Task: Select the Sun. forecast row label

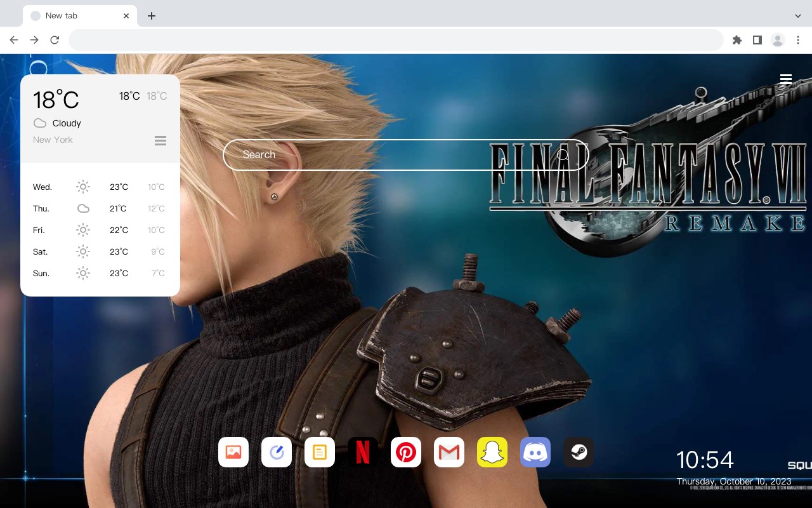Action: tap(41, 274)
